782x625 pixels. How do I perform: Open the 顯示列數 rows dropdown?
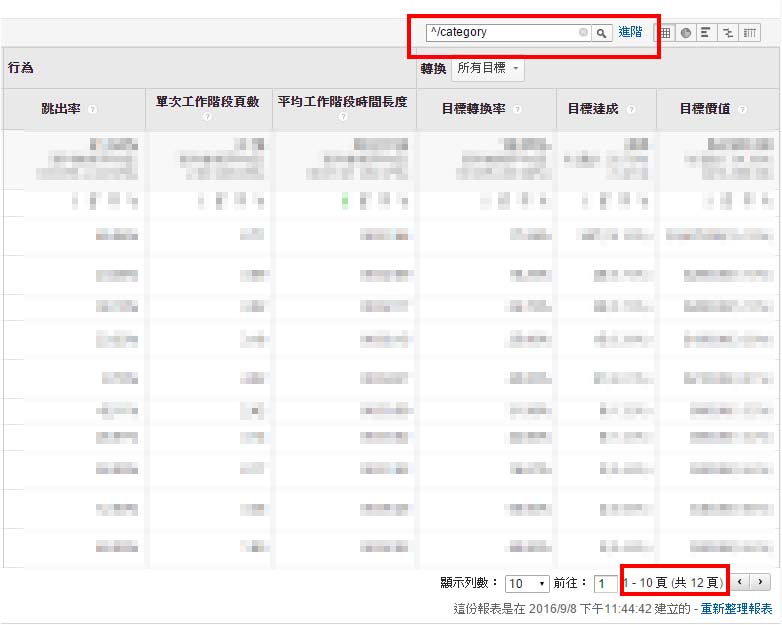tap(527, 583)
